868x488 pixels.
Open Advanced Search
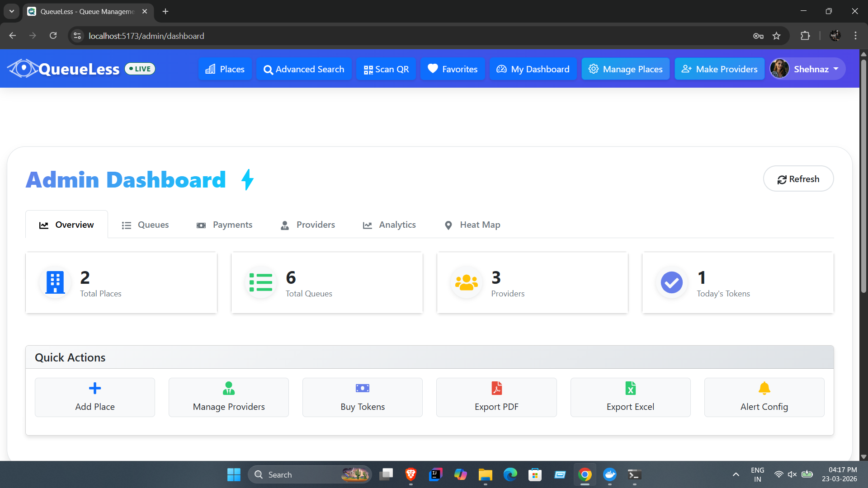click(x=304, y=69)
